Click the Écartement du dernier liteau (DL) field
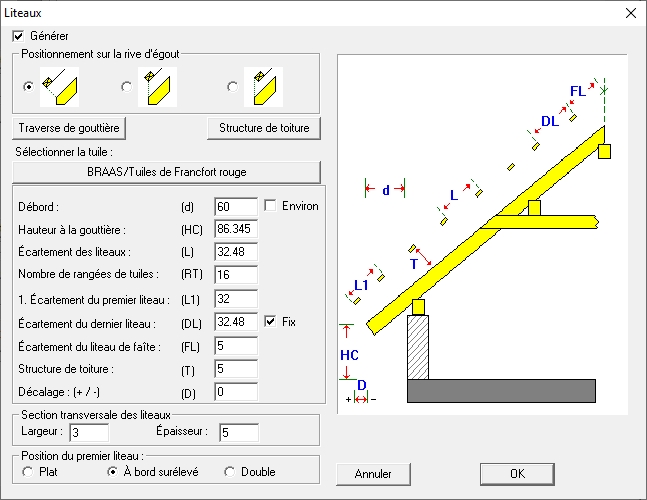The width and height of the screenshot is (647, 500). coord(236,322)
